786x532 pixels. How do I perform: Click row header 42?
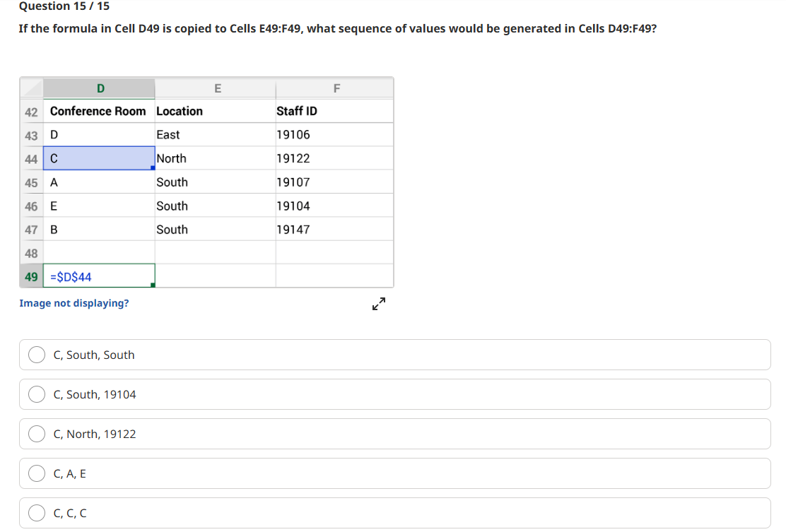[x=31, y=111]
